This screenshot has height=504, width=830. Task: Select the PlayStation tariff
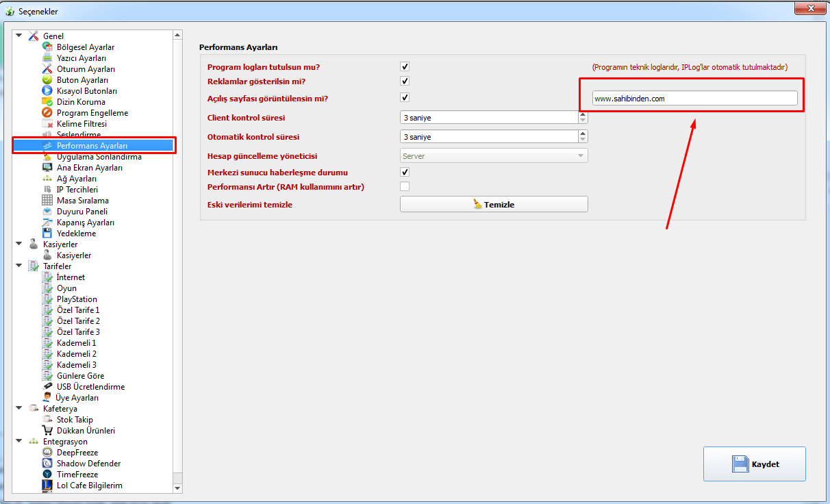tap(77, 299)
